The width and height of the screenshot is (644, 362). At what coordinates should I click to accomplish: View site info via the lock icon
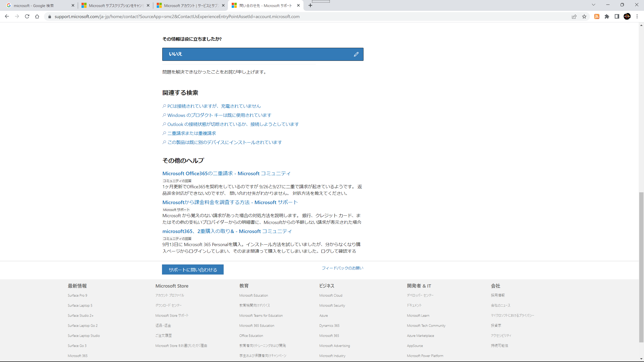coord(50,17)
